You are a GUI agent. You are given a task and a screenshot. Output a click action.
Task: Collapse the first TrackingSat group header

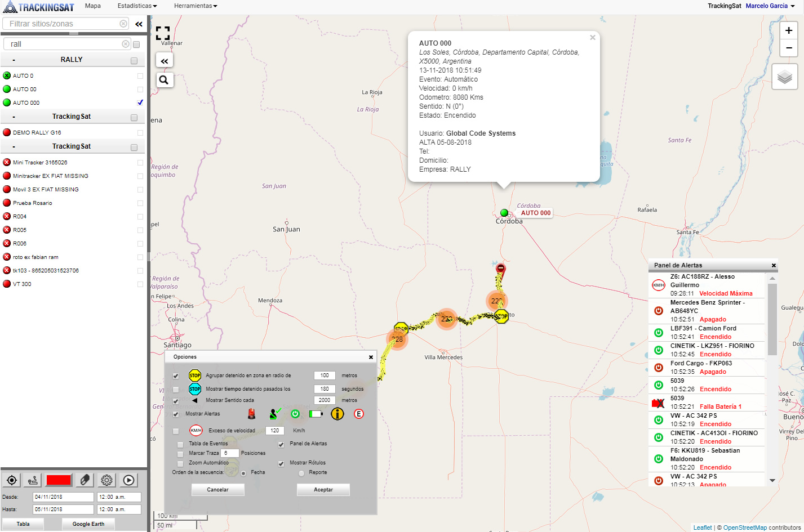click(x=14, y=117)
